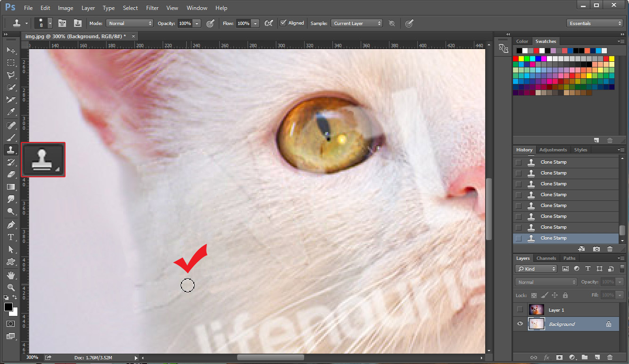
Task: Open the Opacity slider dropdown in options bar
Action: coord(197,23)
